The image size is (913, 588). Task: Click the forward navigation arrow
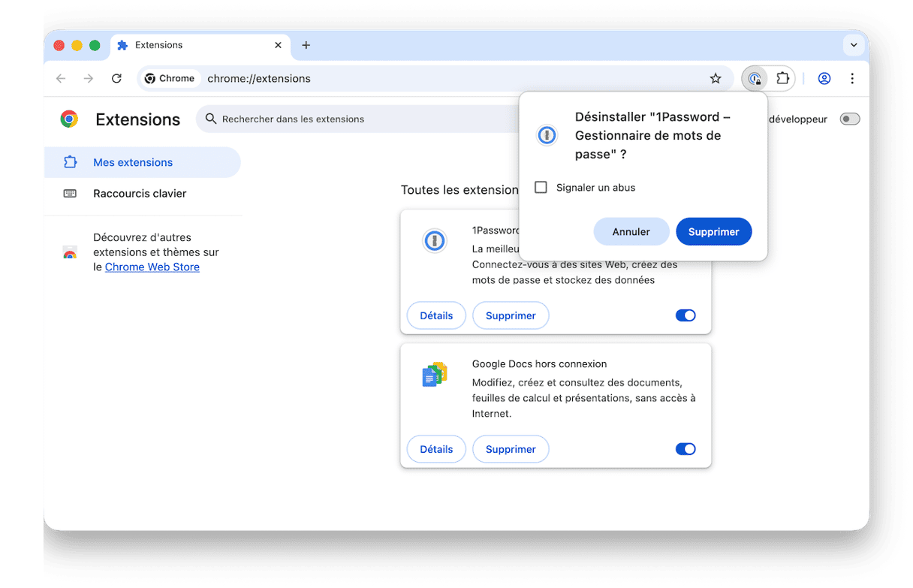(88, 78)
